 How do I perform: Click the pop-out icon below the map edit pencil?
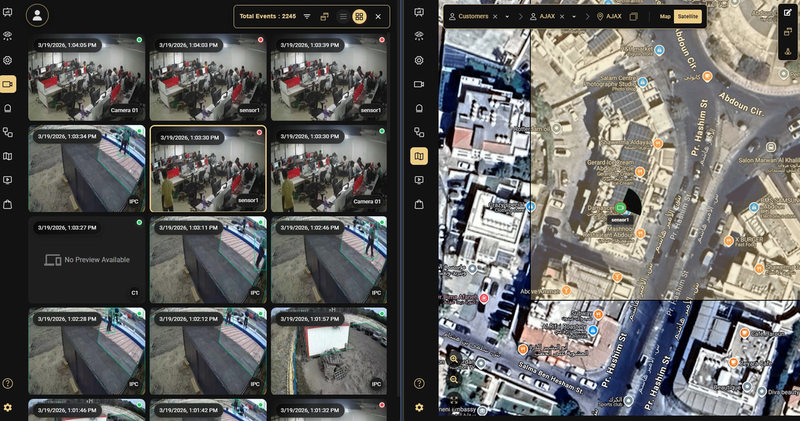(788, 32)
